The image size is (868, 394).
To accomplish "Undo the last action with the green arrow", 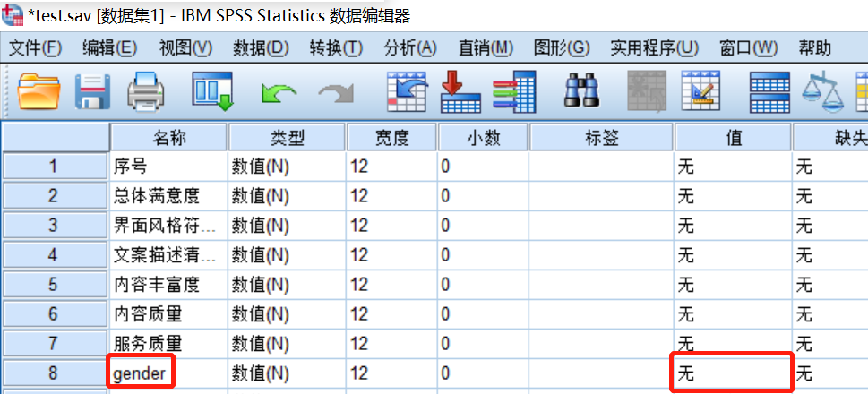I will pyautogui.click(x=279, y=93).
